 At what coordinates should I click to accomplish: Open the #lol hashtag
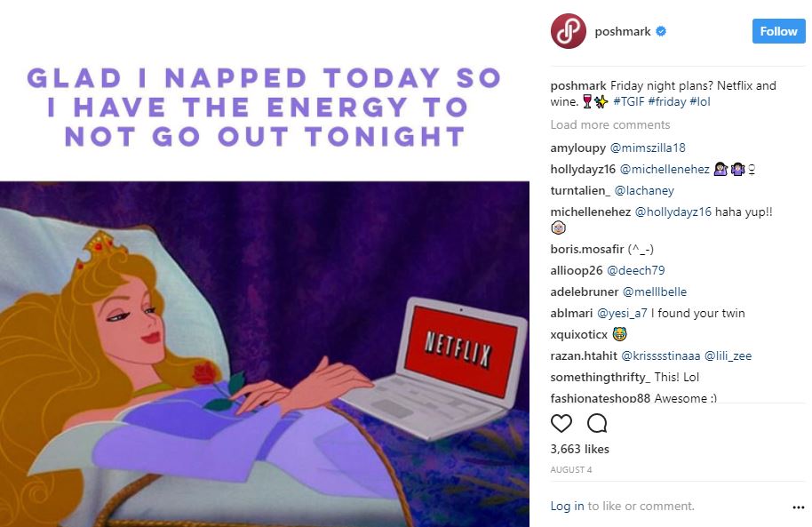(x=700, y=101)
